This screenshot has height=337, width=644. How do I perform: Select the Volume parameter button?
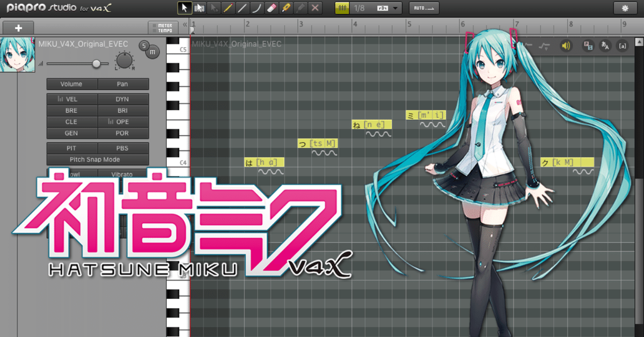pyautogui.click(x=71, y=84)
